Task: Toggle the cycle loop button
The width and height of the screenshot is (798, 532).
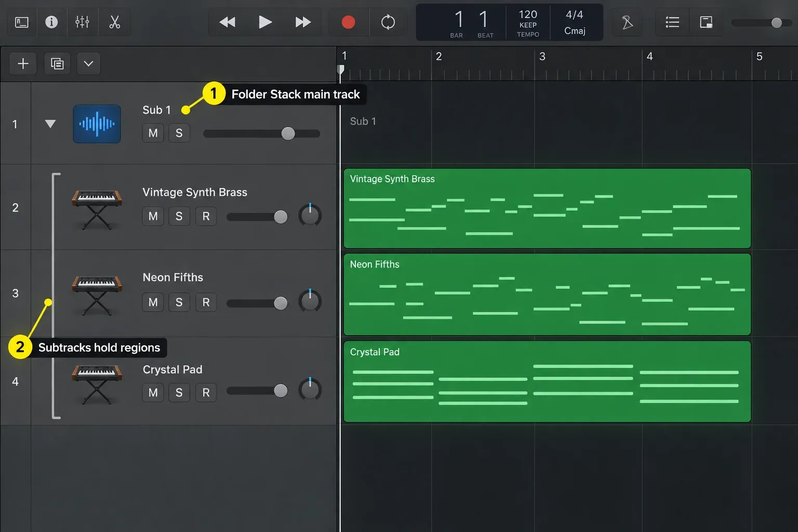Action: pos(388,22)
